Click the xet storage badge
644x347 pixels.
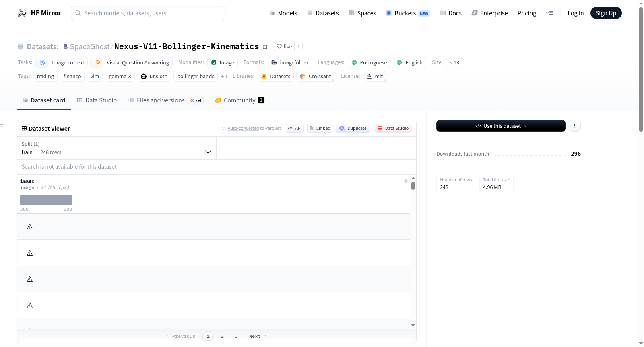196,100
